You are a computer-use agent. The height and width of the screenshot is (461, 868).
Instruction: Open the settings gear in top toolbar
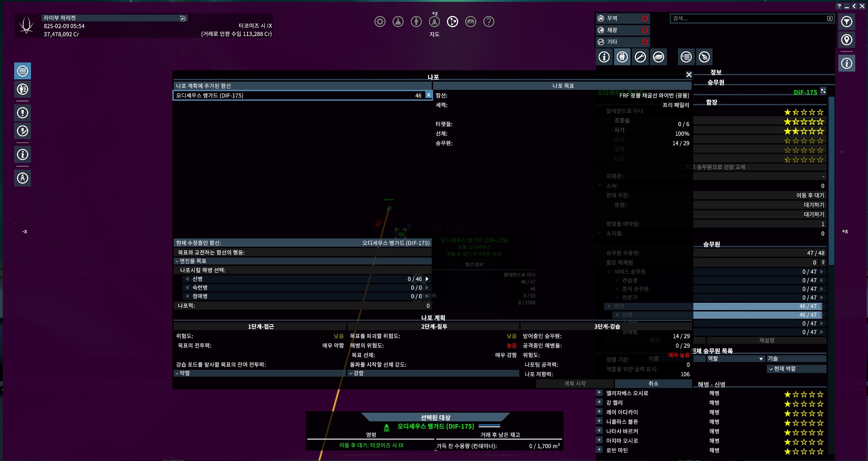pyautogui.click(x=380, y=21)
